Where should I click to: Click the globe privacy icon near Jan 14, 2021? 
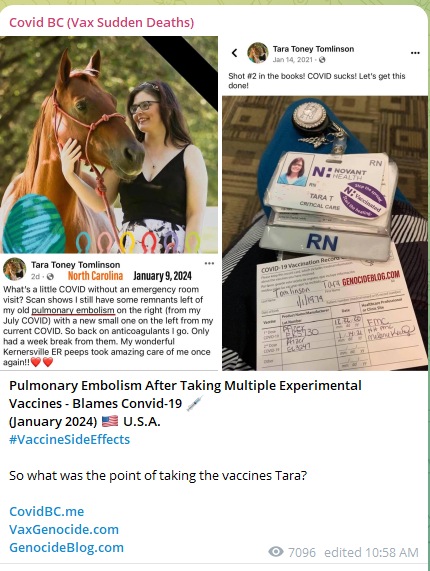point(322,60)
